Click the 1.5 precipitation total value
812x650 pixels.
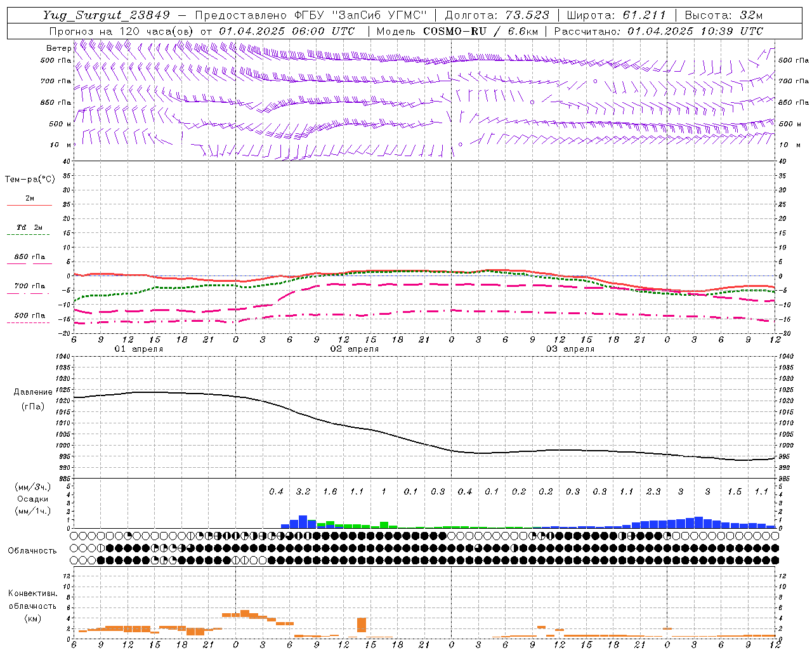coord(735,491)
